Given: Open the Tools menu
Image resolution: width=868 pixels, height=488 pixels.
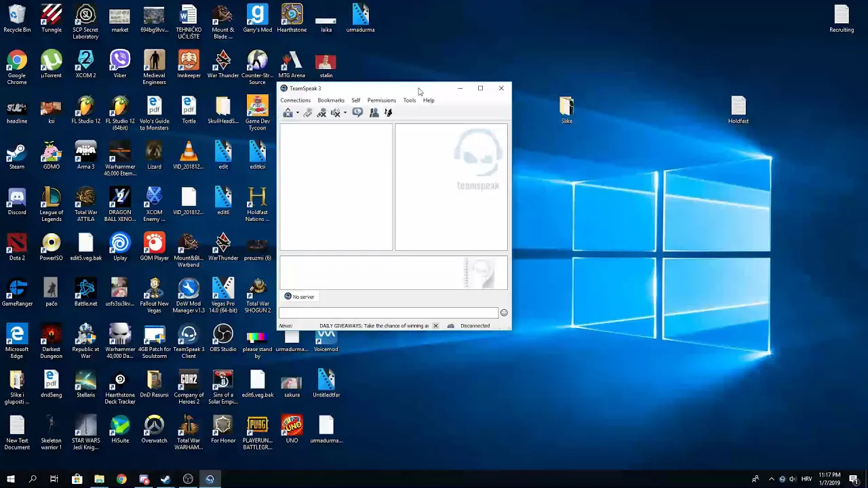Looking at the screenshot, I should (x=410, y=100).
